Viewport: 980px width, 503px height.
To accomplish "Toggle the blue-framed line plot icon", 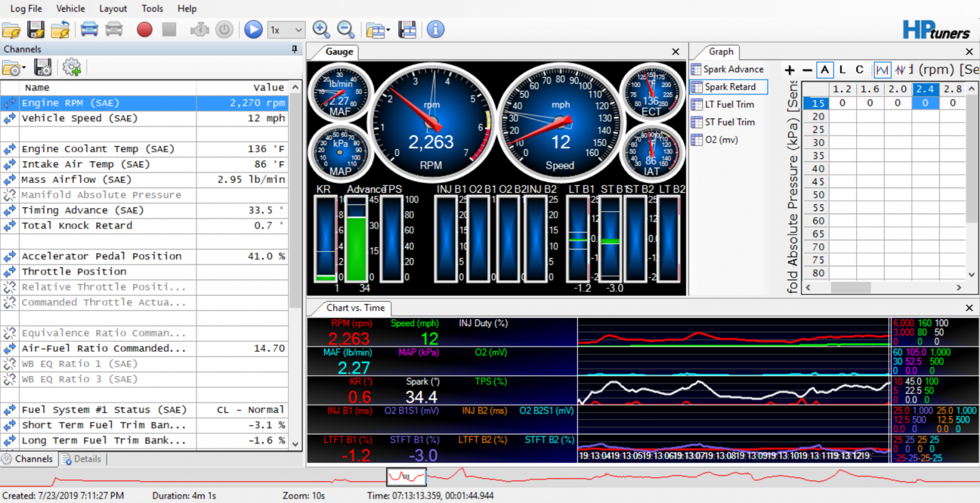I will (882, 70).
